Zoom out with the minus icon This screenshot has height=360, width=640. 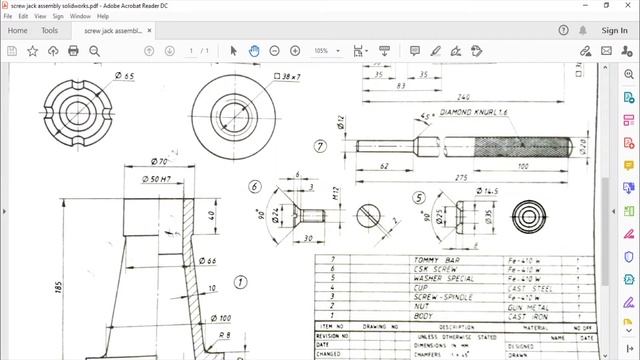pos(275,51)
